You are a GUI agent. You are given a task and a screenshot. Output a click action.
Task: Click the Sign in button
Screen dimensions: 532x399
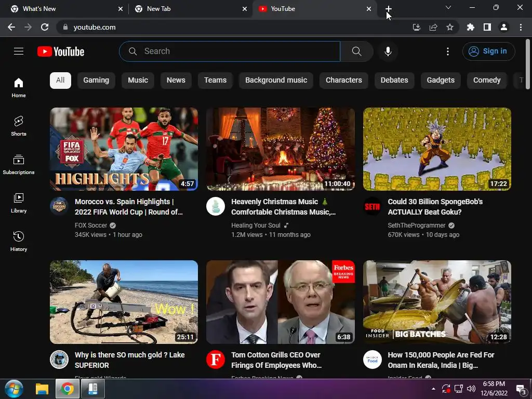click(x=488, y=51)
